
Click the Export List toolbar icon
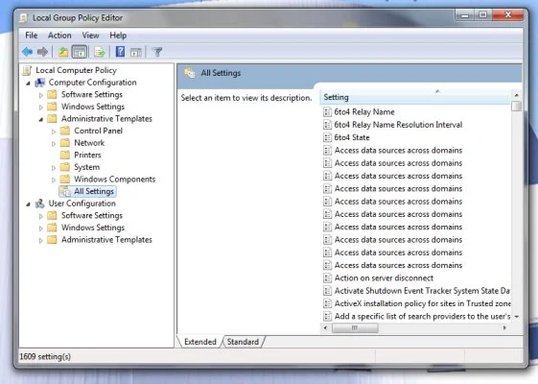(100, 52)
